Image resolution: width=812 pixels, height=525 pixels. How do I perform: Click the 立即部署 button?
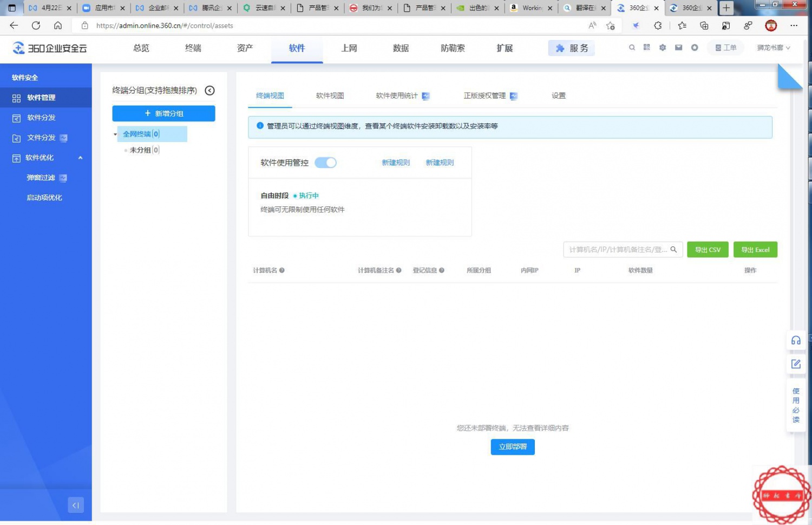pyautogui.click(x=513, y=447)
